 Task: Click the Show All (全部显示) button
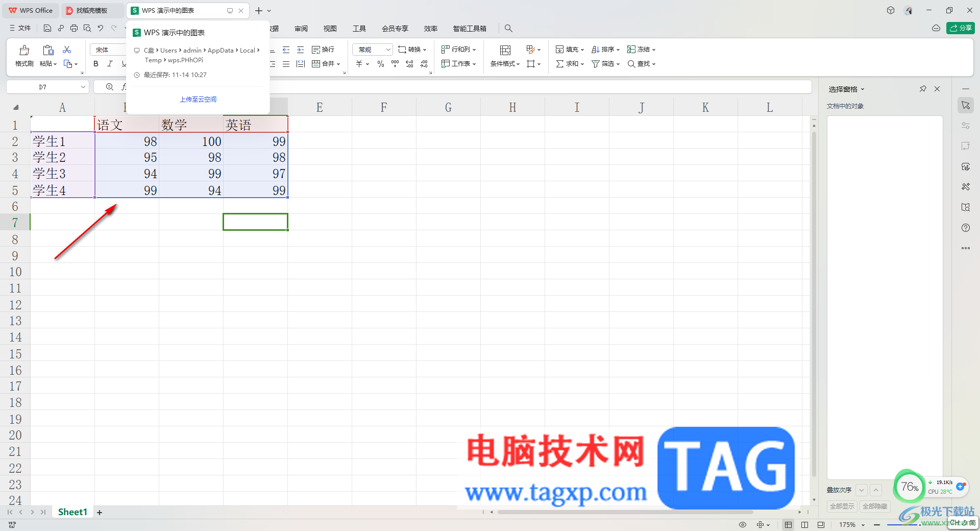tap(842, 506)
